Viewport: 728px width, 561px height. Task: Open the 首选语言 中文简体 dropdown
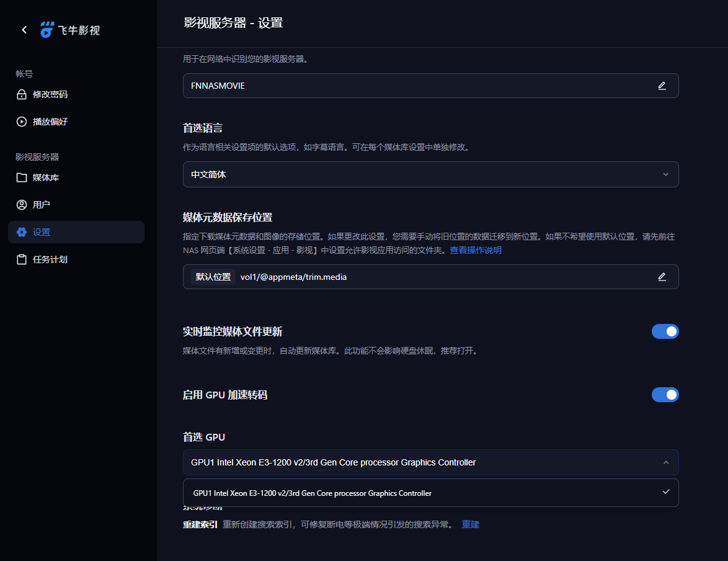point(430,174)
